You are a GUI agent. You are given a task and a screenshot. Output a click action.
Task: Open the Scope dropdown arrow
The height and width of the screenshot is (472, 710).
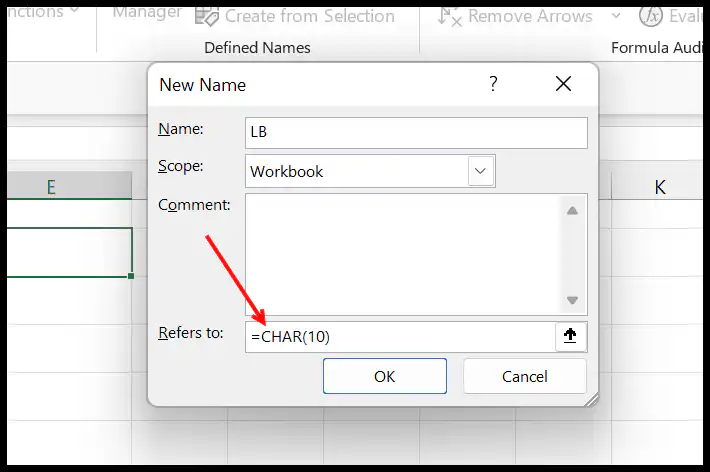click(480, 171)
